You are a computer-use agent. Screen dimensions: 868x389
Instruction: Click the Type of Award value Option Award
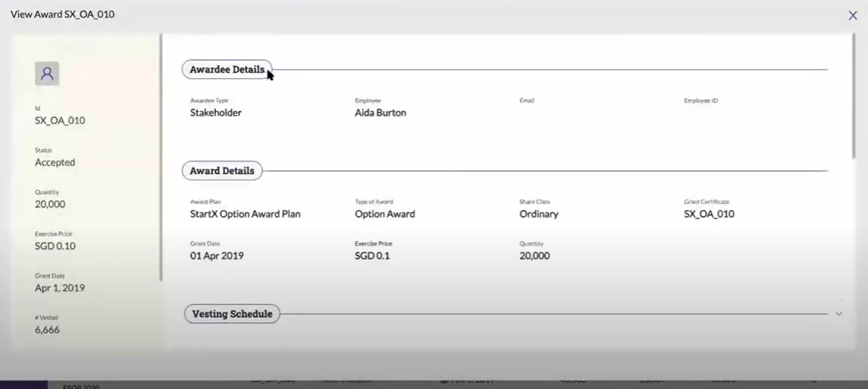pyautogui.click(x=385, y=214)
